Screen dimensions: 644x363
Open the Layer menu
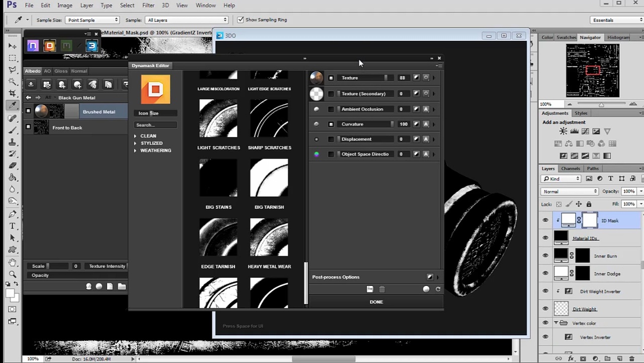(87, 6)
